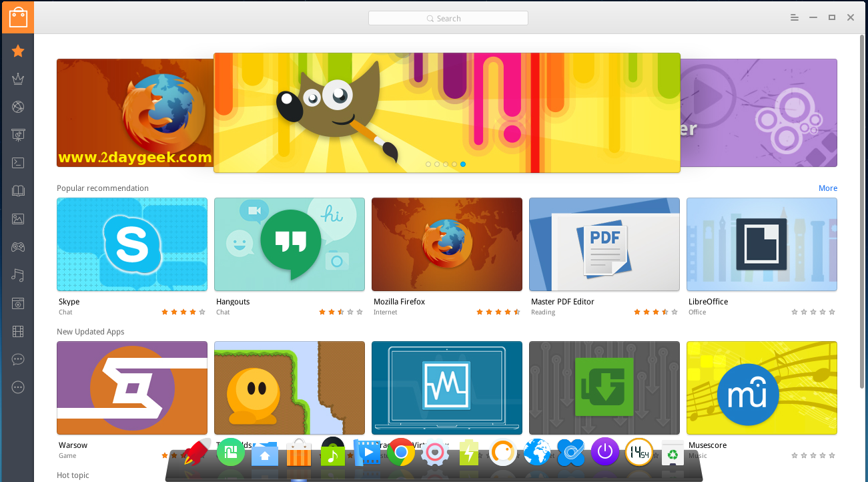This screenshot has width=868, height=482.
Task: Open the crown Rankings category
Action: [18, 79]
